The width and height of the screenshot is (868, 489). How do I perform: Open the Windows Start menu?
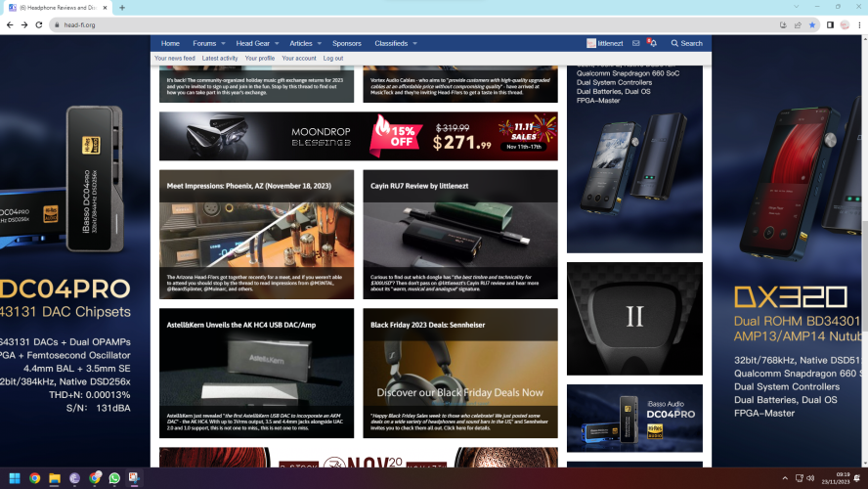click(15, 478)
